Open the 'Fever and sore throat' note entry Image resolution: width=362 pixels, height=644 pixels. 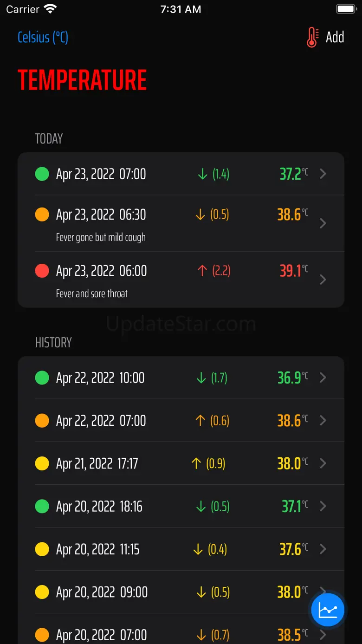click(92, 293)
